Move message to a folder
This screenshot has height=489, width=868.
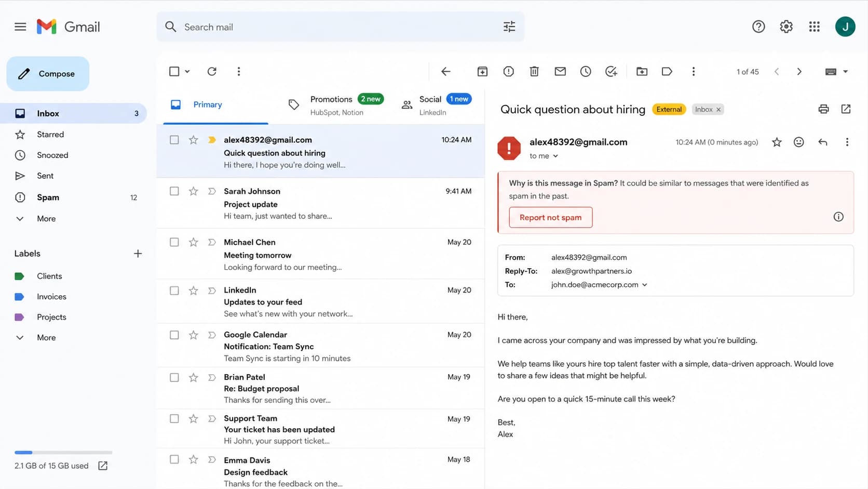click(x=642, y=71)
